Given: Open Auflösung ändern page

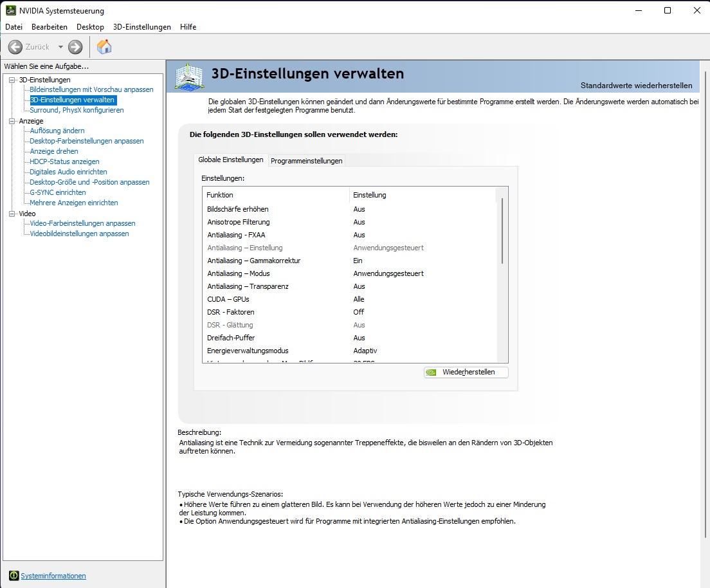Looking at the screenshot, I should [57, 131].
